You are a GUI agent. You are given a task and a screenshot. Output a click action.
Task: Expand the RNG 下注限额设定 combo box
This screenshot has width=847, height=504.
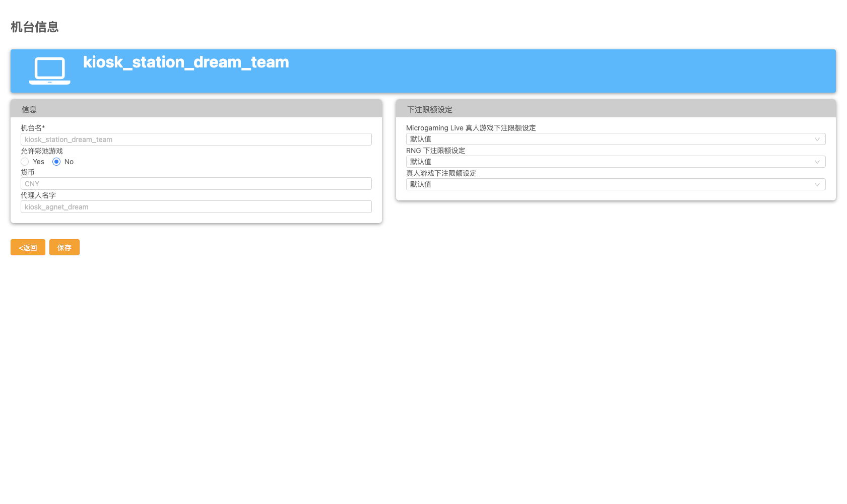click(615, 162)
